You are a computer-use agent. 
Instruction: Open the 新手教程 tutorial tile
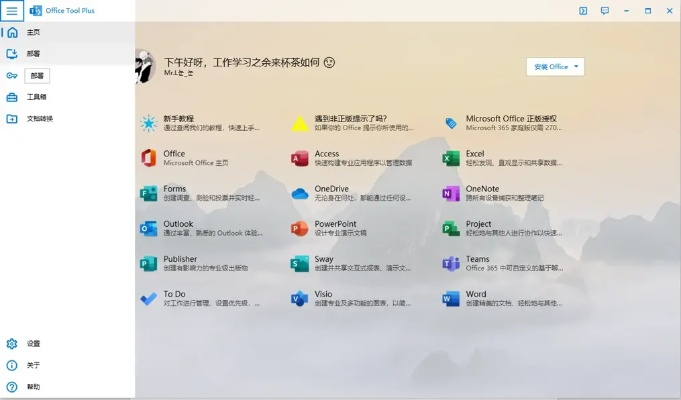(200, 123)
